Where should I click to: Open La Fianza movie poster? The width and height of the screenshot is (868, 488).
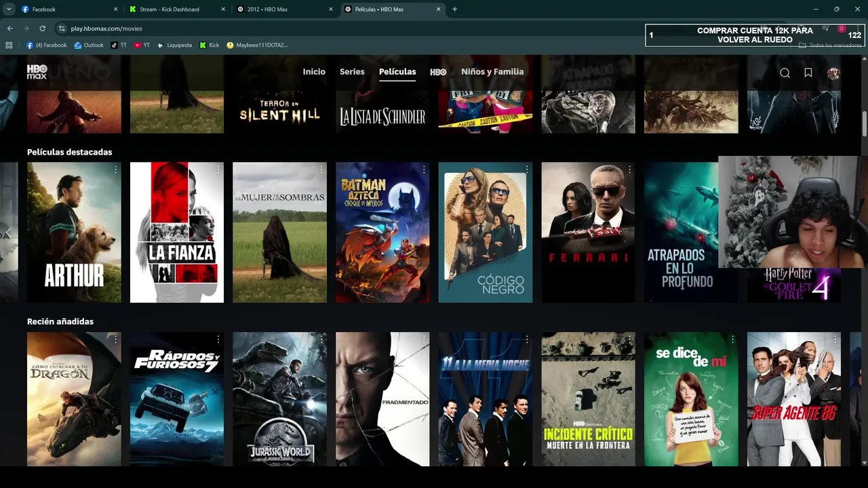pos(177,232)
